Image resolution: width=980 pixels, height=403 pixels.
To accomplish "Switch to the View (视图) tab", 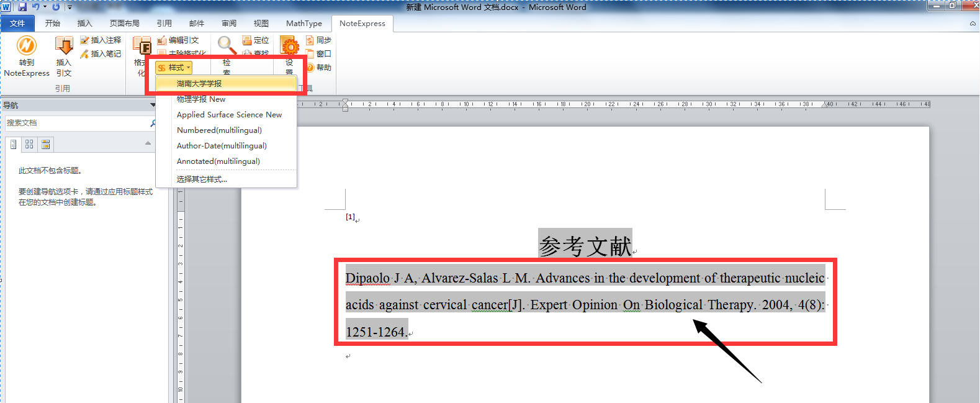I will click(261, 24).
